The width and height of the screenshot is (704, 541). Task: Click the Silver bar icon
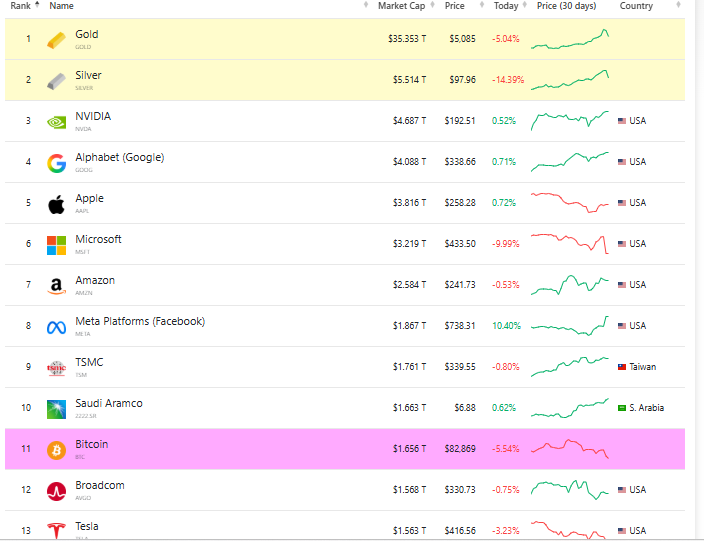pos(57,81)
